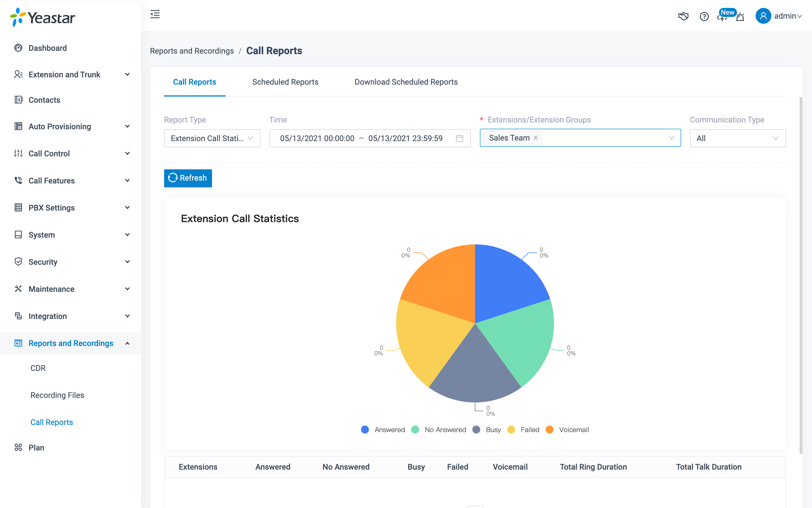Open the Communication Type dropdown

738,138
